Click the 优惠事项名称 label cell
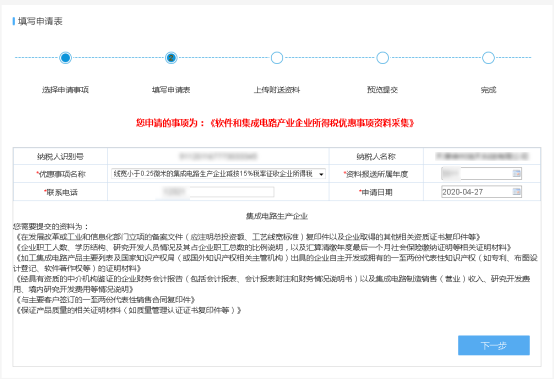This screenshot has width=555, height=380. click(60, 174)
